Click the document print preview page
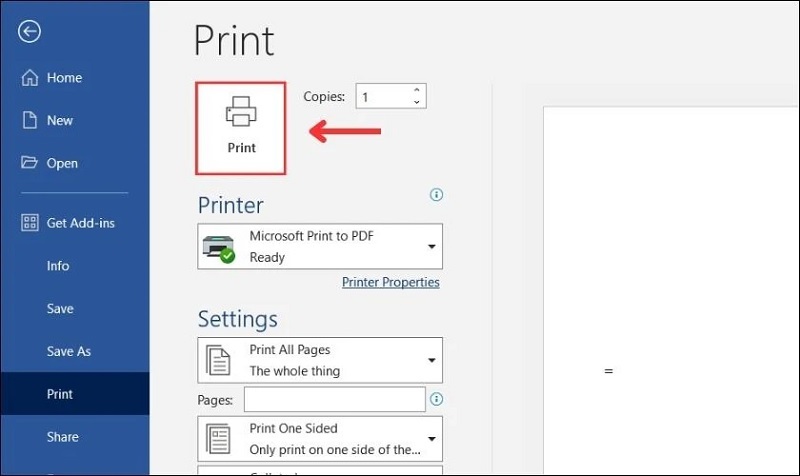This screenshot has height=476, width=800. 671,290
